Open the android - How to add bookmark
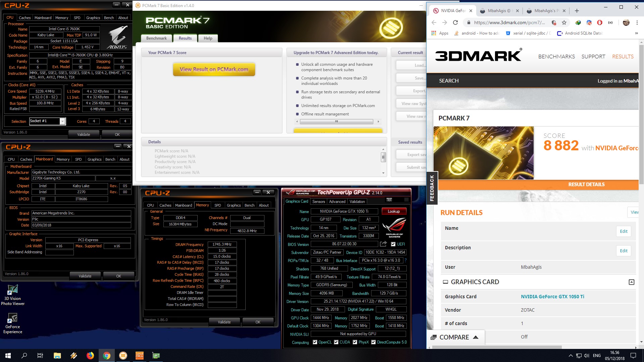 (x=477, y=33)
